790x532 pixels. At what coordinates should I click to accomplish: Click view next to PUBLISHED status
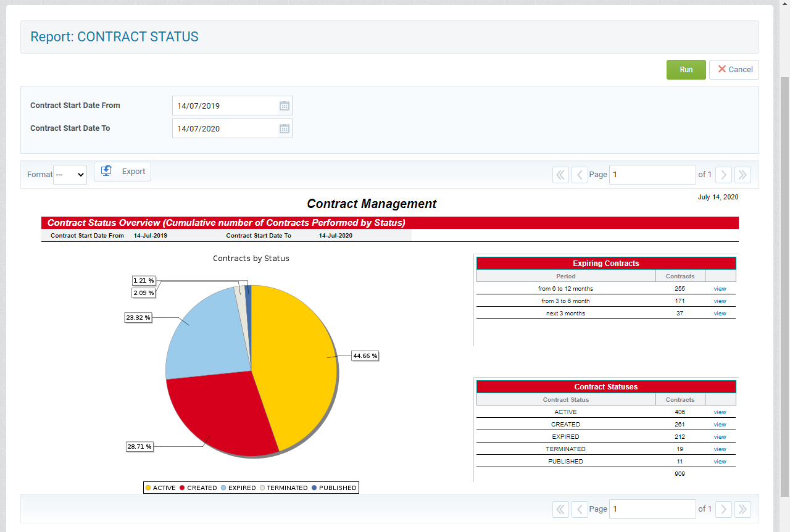[x=720, y=461]
